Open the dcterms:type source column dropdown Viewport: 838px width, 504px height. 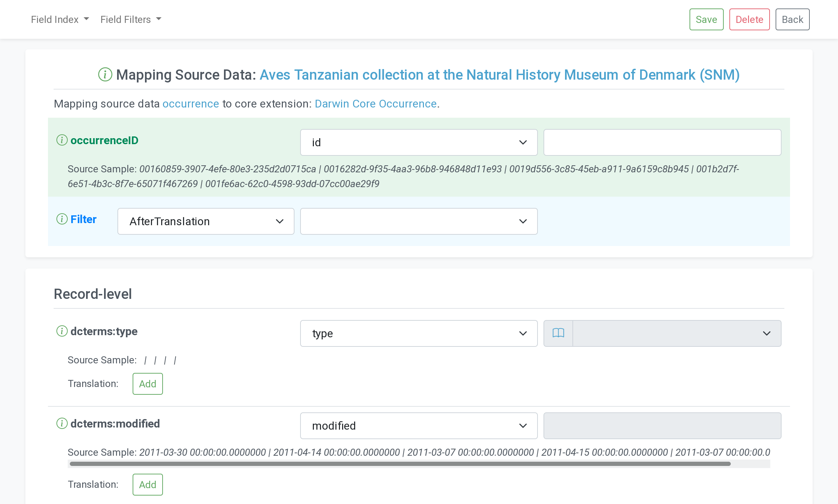[419, 333]
